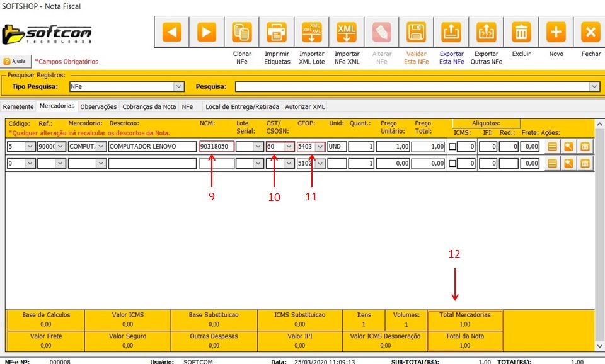Image resolution: width=605 pixels, height=364 pixels.
Task: Go to previous record with left arrow
Action: (x=173, y=31)
